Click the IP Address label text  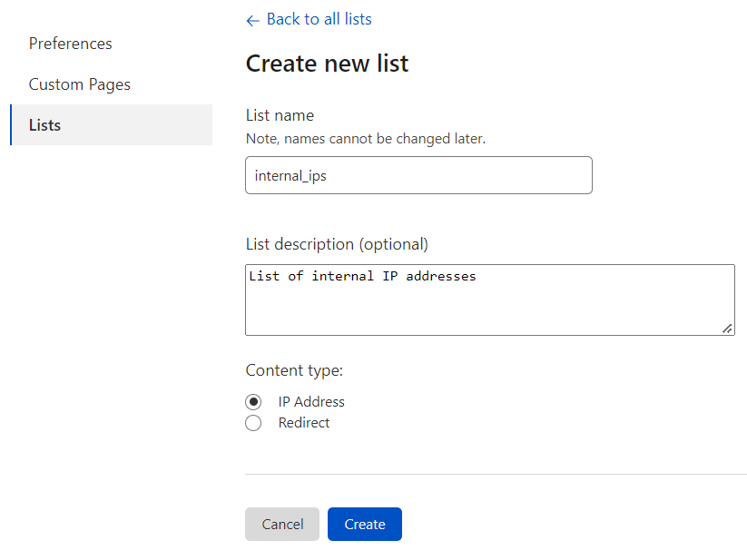pyautogui.click(x=310, y=401)
